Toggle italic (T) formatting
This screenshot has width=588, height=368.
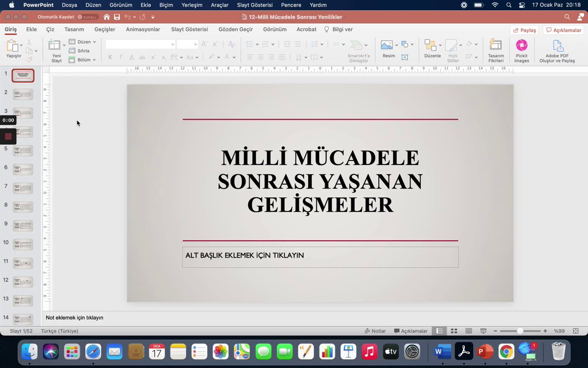[120, 57]
